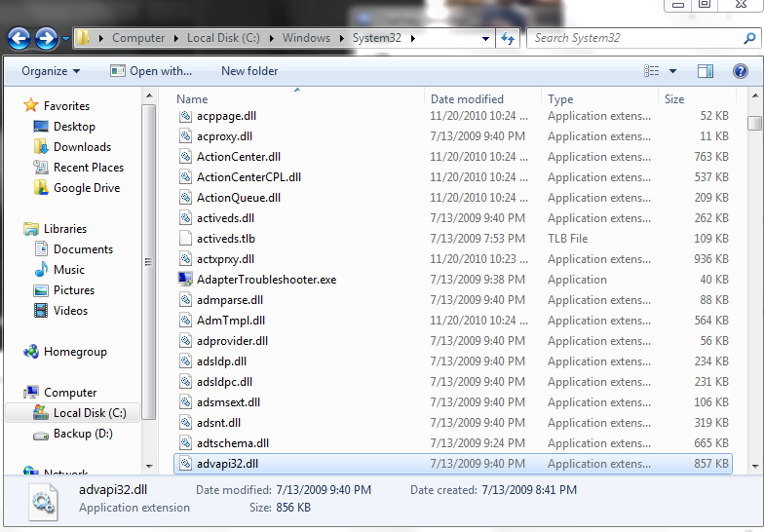
Task: Change your view icon button
Action: point(651,71)
